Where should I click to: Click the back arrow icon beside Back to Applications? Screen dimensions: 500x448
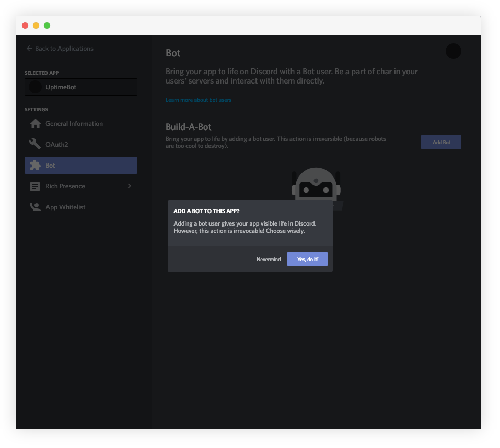pos(29,49)
